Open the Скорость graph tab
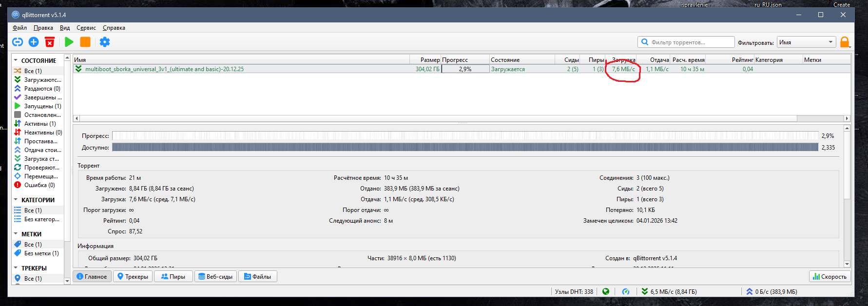Screen dimensions: 868x306 [829, 276]
